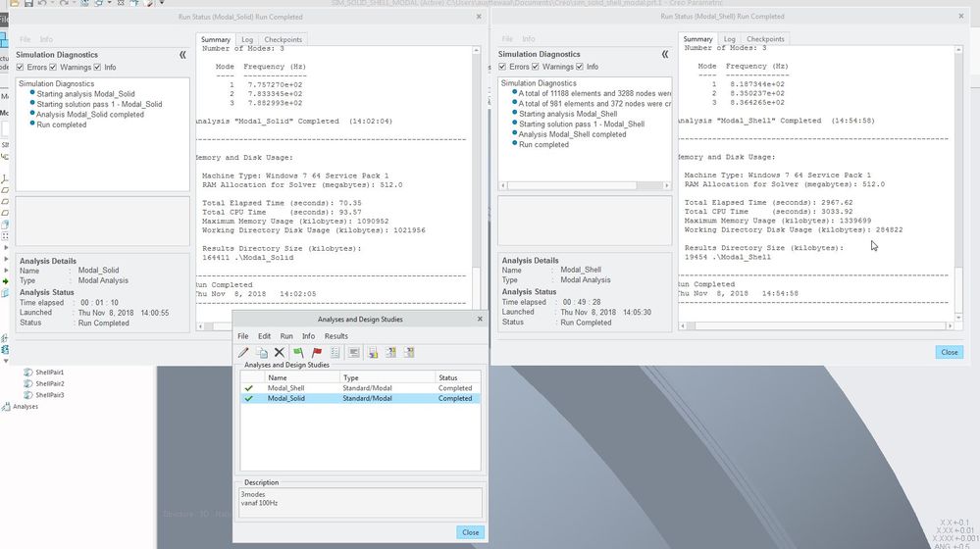Screen dimensions: 980x549
Task: Uncheck Info checkbox in Modal_Solid run status
Action: [x=97, y=68]
